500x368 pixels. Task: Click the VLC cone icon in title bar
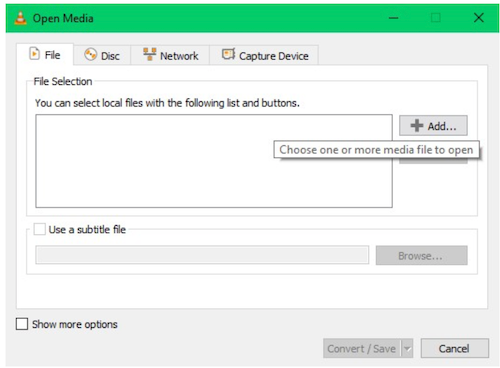coord(20,18)
